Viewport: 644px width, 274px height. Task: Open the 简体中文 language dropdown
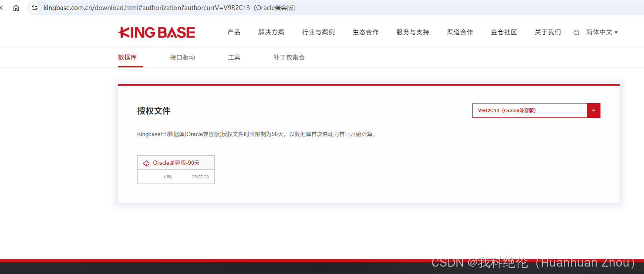[602, 32]
